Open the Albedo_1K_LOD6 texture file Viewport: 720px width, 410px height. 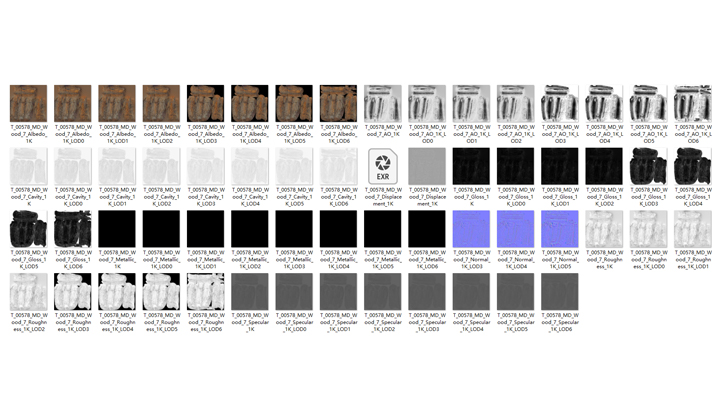339,103
